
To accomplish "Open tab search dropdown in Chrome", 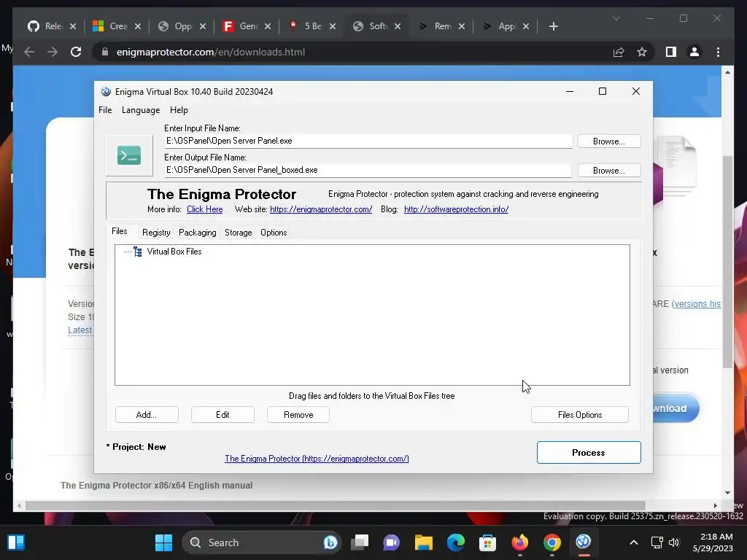I will pos(616,18).
